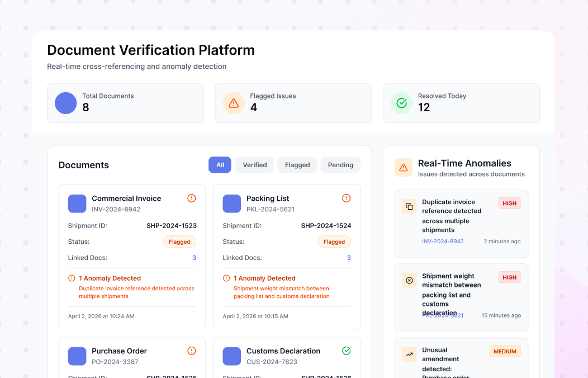
Task: Switch to the Pending filter tab
Action: tap(340, 165)
